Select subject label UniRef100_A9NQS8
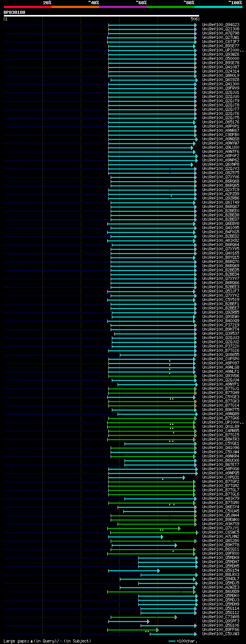Screen dimensions: 246x644 click(221, 139)
